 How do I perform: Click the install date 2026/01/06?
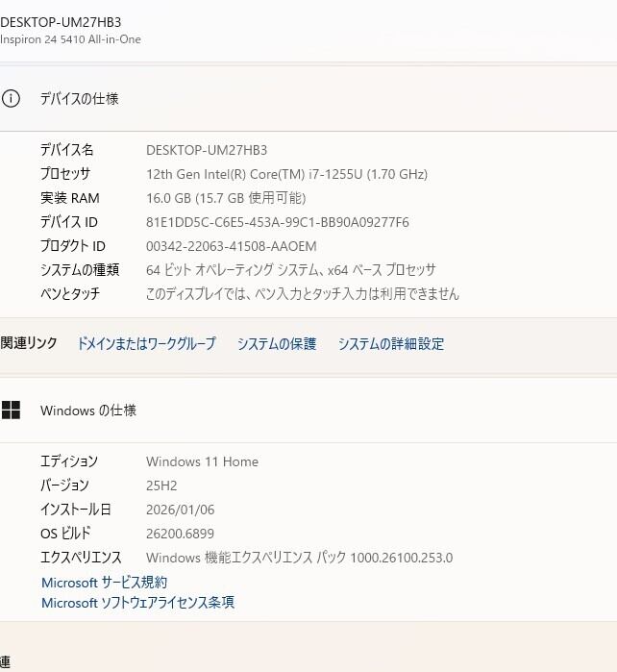point(178,510)
